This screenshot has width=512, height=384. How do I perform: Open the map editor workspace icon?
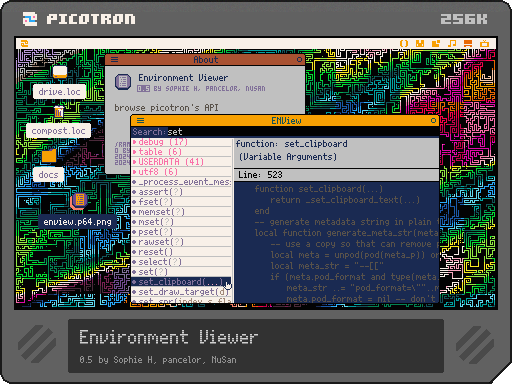point(436,43)
